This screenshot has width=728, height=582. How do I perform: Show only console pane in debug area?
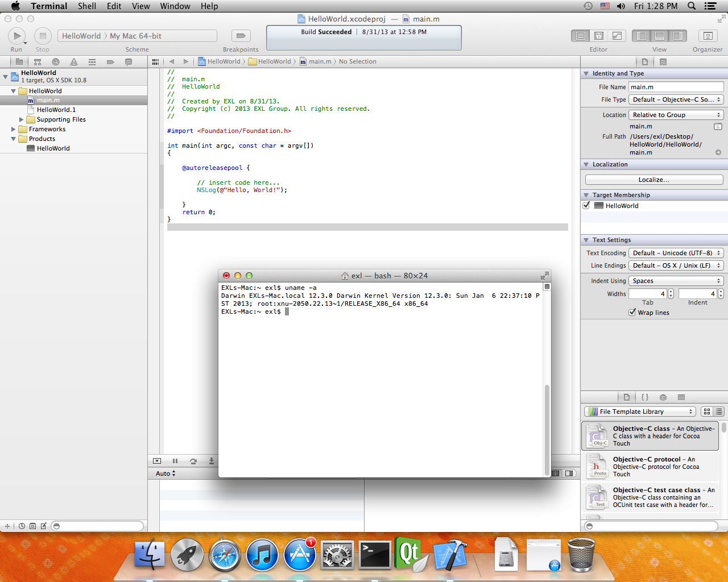click(x=569, y=473)
